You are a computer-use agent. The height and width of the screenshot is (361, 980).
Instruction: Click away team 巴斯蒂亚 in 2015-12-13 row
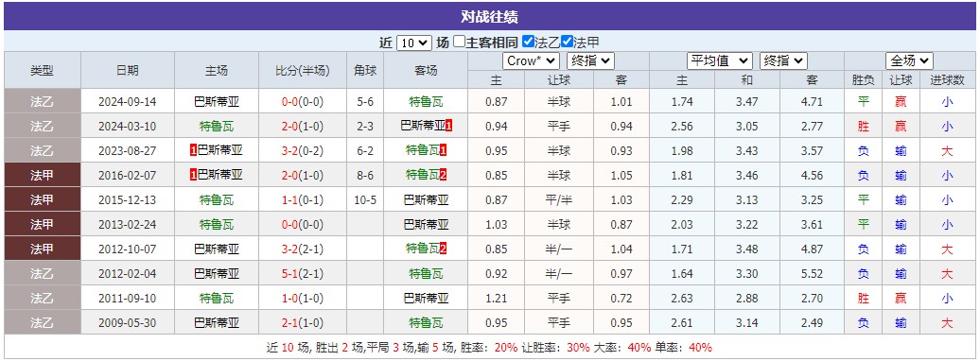(x=427, y=199)
